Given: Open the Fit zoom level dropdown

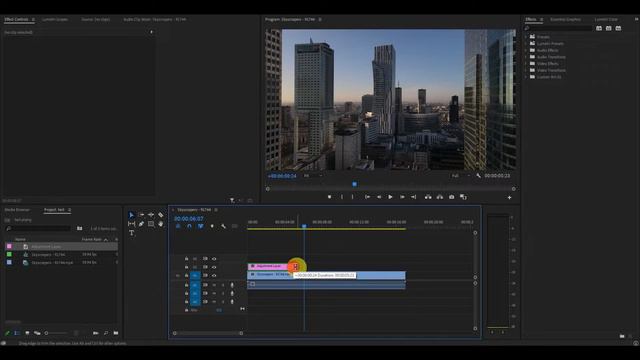Looking at the screenshot, I should click(313, 176).
